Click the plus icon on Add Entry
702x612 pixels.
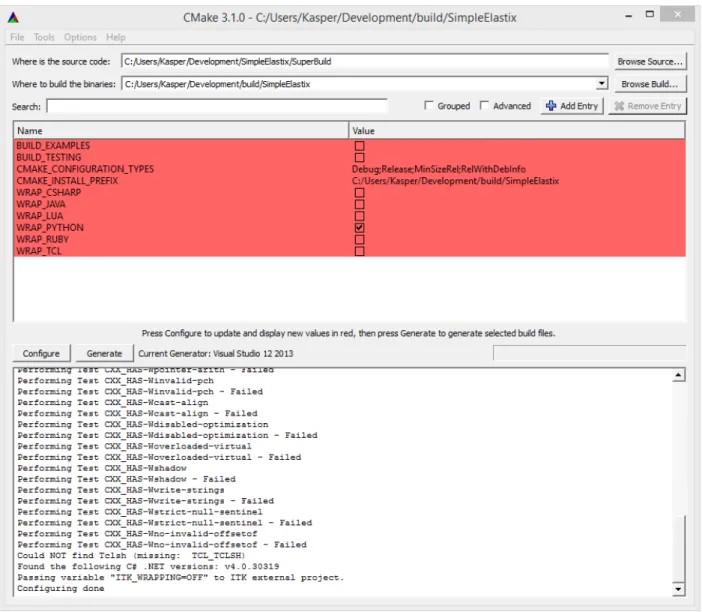551,106
